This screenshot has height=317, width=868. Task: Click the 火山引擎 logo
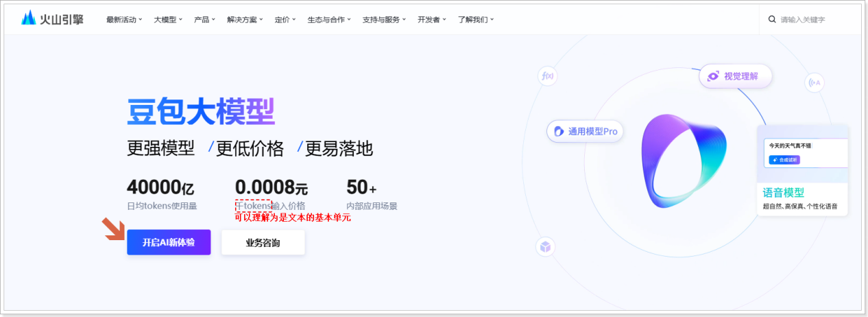53,19
